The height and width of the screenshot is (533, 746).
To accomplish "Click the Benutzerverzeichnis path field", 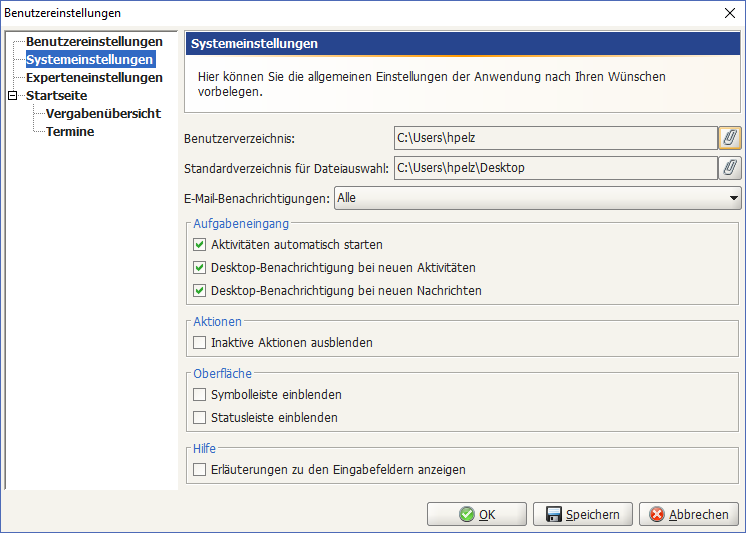I will coord(556,138).
